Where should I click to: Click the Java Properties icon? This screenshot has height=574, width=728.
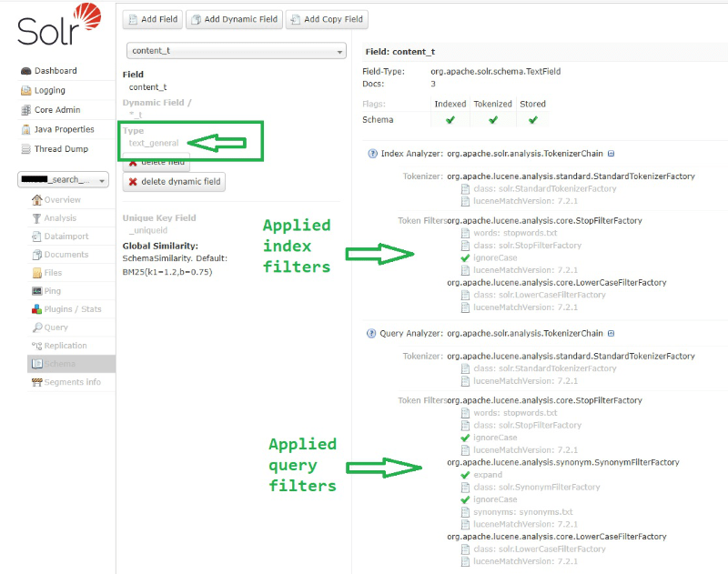(x=26, y=129)
